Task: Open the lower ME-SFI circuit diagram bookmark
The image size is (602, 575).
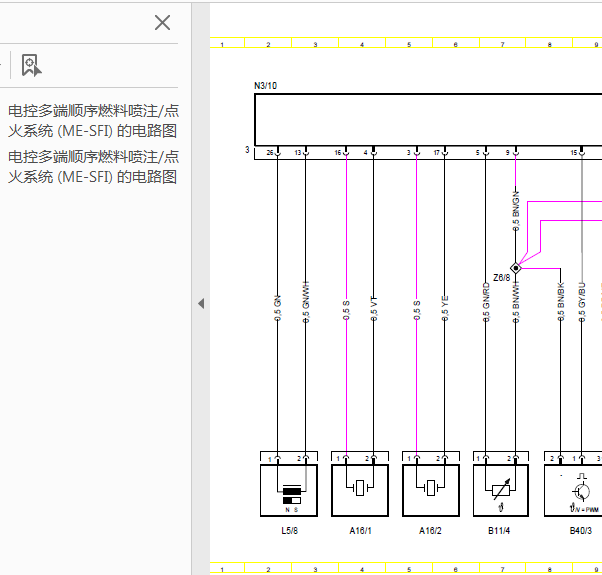Action: tap(93, 167)
